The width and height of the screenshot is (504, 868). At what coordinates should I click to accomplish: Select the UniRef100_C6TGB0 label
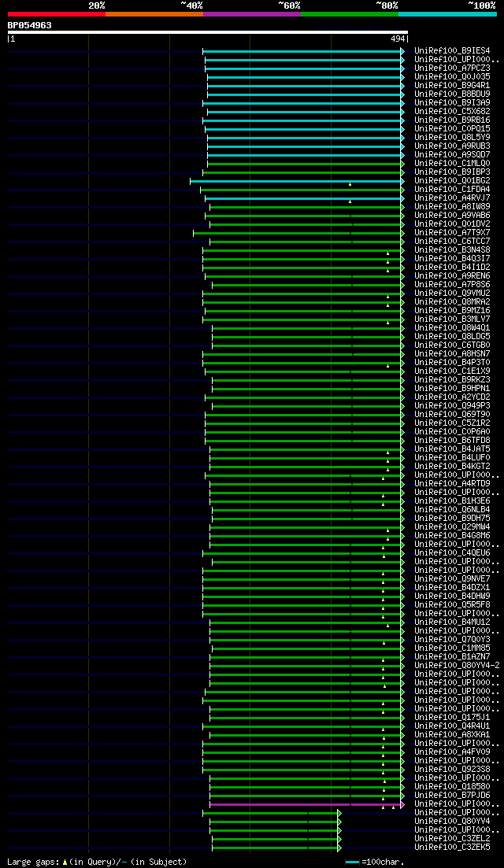coord(452,345)
